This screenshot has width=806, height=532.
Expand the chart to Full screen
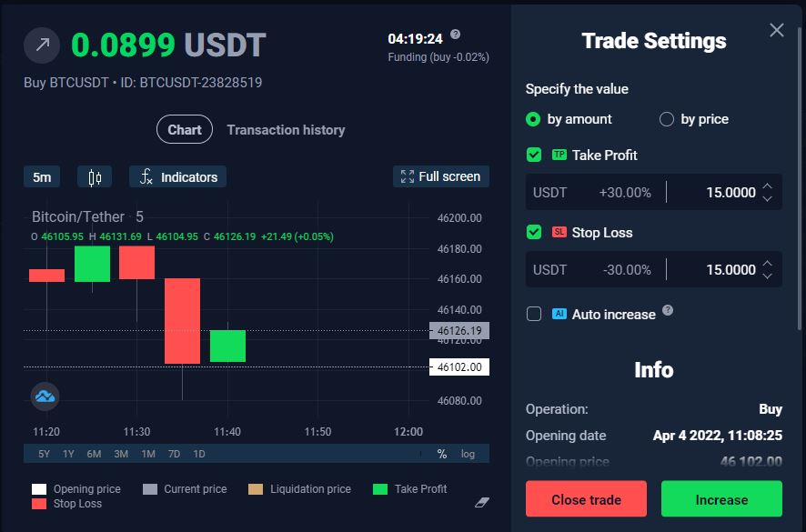click(x=440, y=176)
